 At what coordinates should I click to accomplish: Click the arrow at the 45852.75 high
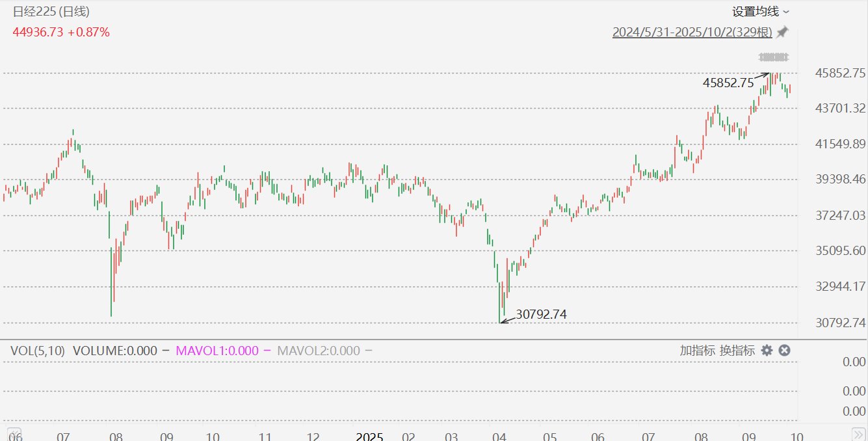[x=761, y=75]
